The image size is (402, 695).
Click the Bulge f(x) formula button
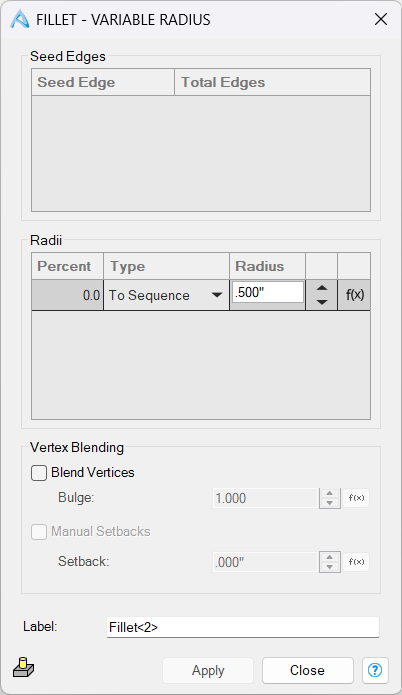coord(356,498)
